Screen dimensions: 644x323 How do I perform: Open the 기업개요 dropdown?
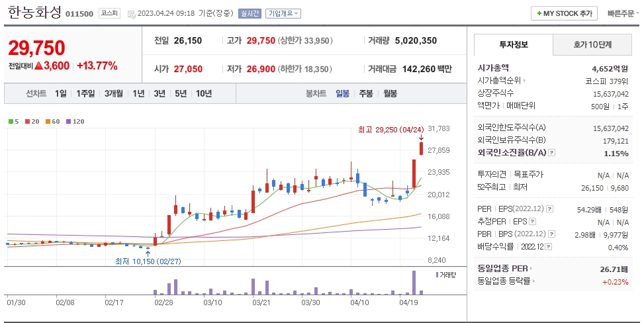coord(283,13)
